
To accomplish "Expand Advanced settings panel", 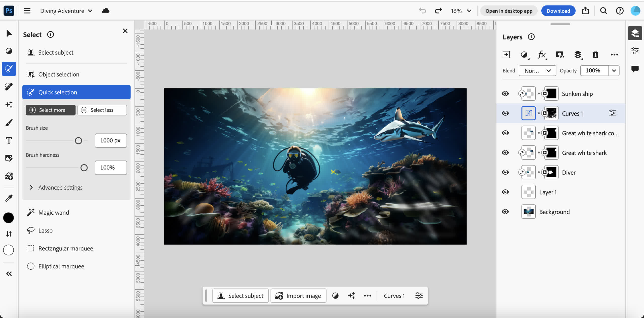I will 31,187.
